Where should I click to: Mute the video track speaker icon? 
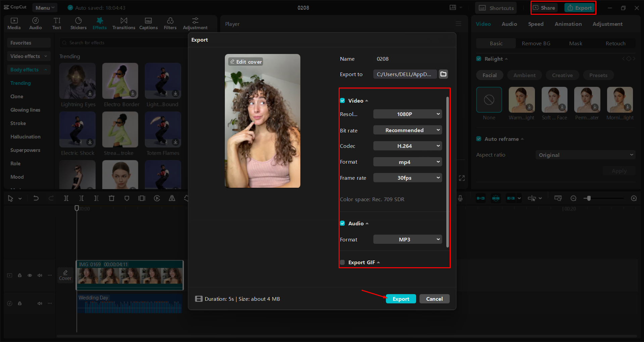(x=40, y=275)
